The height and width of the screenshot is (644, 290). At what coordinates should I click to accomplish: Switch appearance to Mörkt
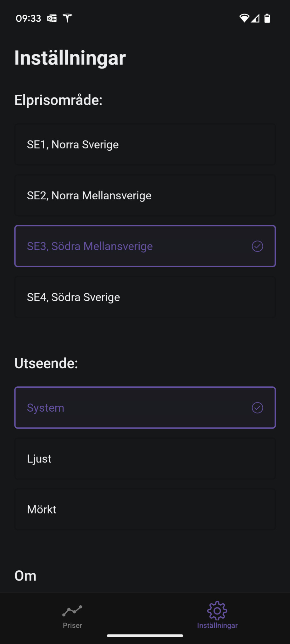(x=145, y=509)
